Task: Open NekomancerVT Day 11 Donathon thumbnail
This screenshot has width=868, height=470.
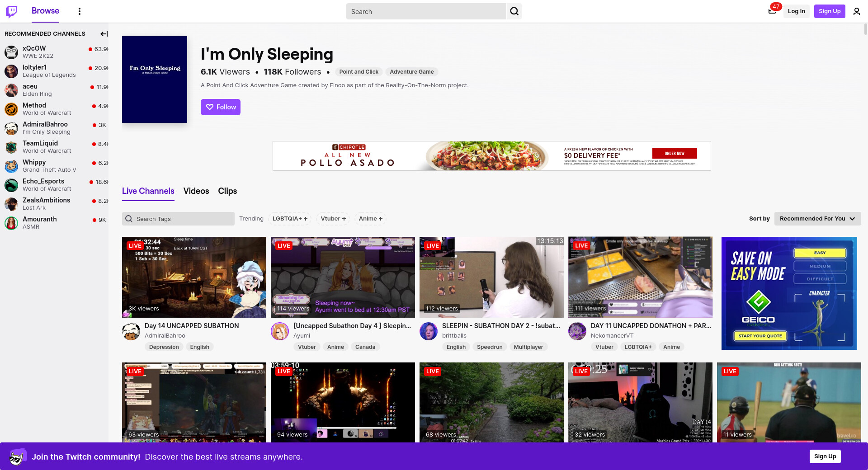Action: click(x=640, y=277)
